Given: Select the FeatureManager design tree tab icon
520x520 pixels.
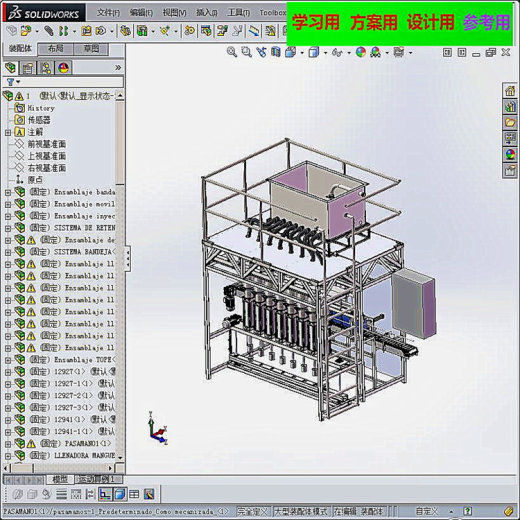Looking at the screenshot, I should pyautogui.click(x=10, y=68).
